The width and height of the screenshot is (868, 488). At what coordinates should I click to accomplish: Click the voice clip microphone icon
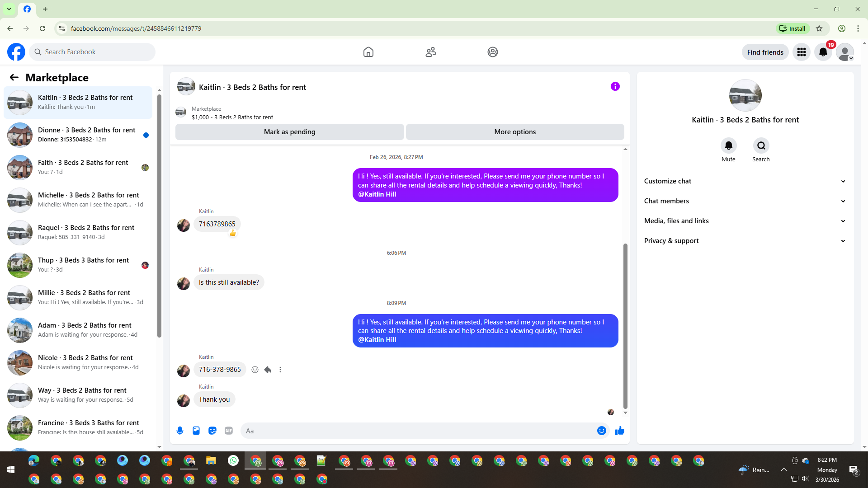point(180,431)
